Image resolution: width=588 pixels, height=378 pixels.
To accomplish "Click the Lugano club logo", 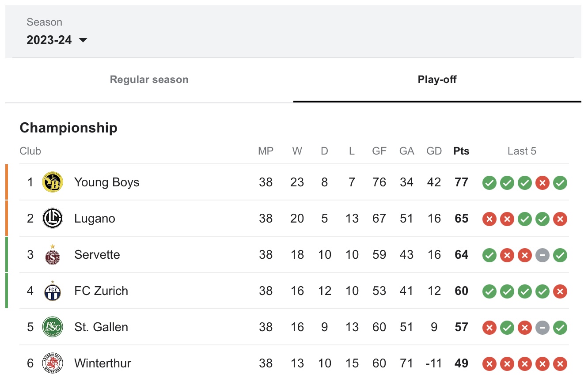I will pos(53,219).
